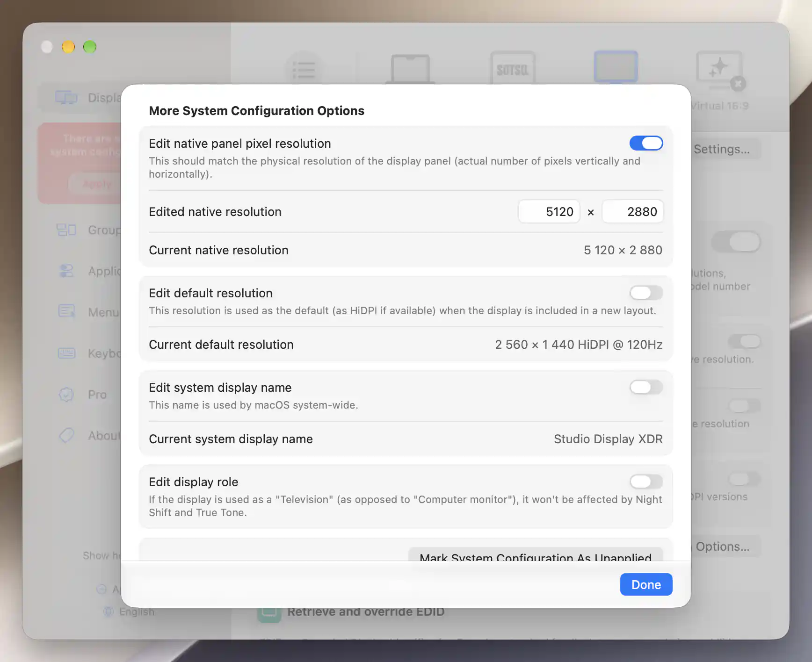Select the Keyboard sidebar icon

(66, 353)
